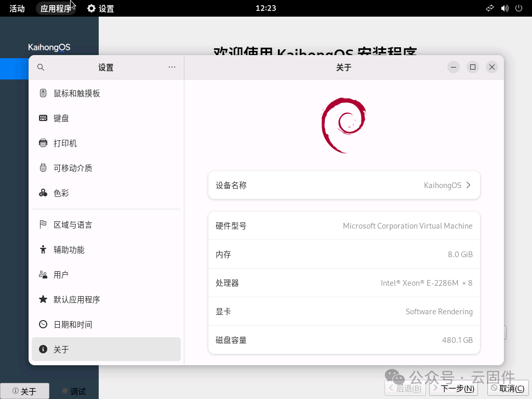The image size is (532, 399).
Task: Click the 磁盘容量 label
Action: (x=231, y=340)
